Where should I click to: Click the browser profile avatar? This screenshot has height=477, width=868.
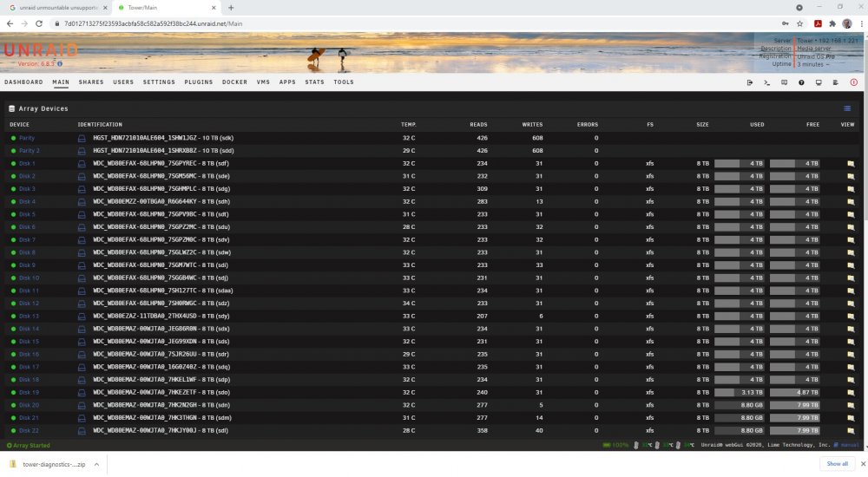tap(847, 23)
